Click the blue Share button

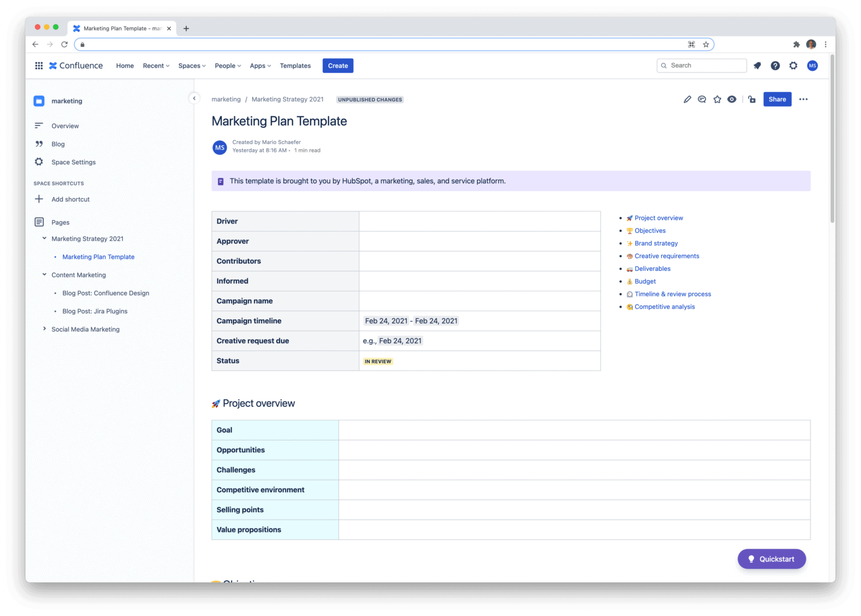pos(777,99)
